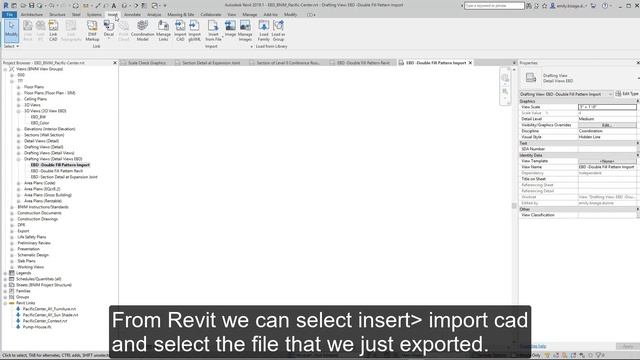
Task: Switch to the Annotate ribbon tab
Action: pyautogui.click(x=132, y=14)
